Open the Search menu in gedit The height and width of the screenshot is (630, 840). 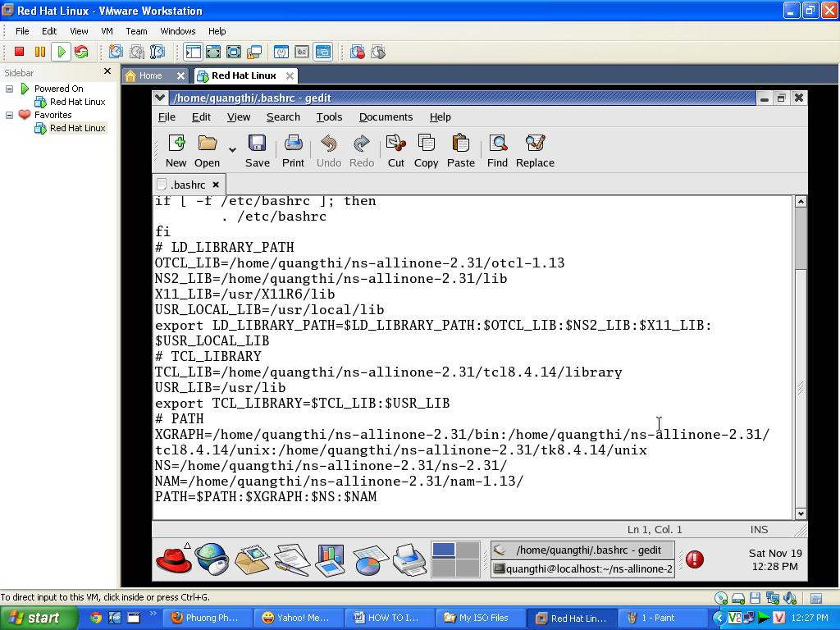pos(283,117)
